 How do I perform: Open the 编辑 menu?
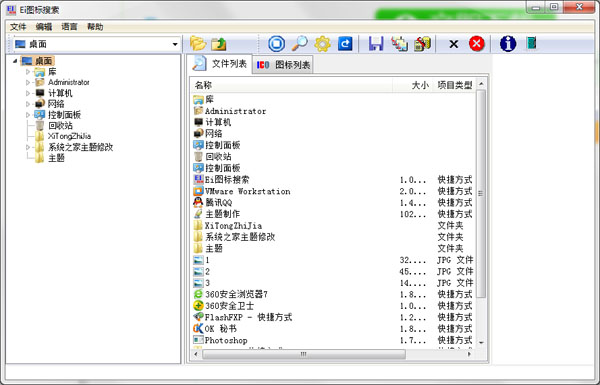coord(44,27)
